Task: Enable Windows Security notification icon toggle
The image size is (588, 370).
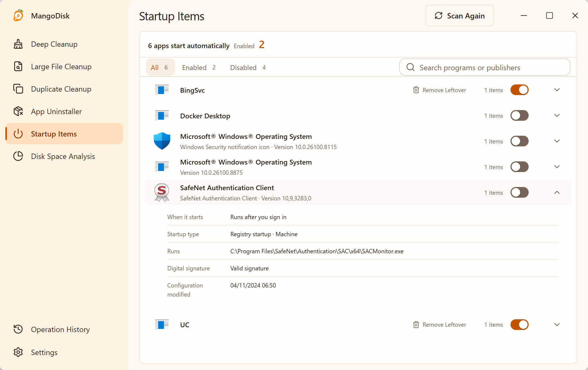Action: pos(519,141)
